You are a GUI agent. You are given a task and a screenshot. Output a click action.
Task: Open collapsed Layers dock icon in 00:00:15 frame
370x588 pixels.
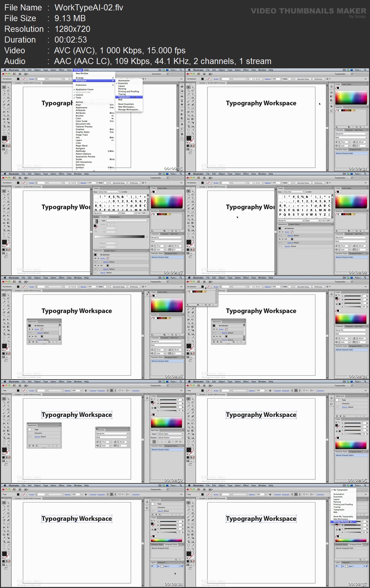point(182,133)
